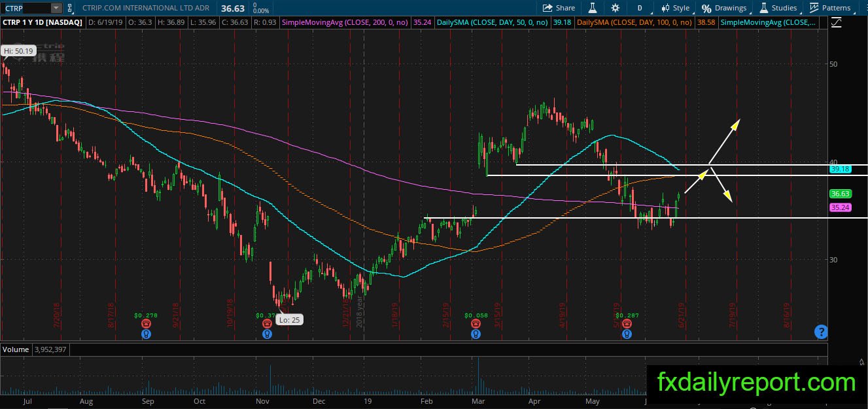Click the conference call bulb under $0.058
Screen dimensions: 868x409
tap(476, 334)
